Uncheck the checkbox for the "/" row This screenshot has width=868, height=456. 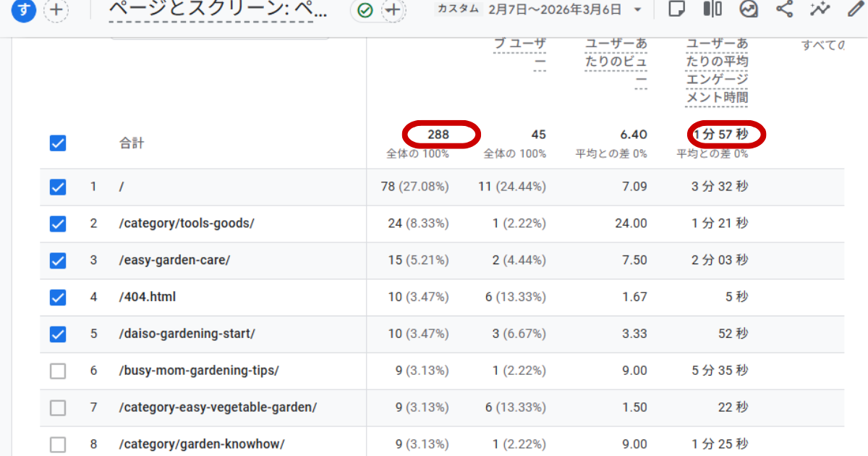[x=58, y=186]
